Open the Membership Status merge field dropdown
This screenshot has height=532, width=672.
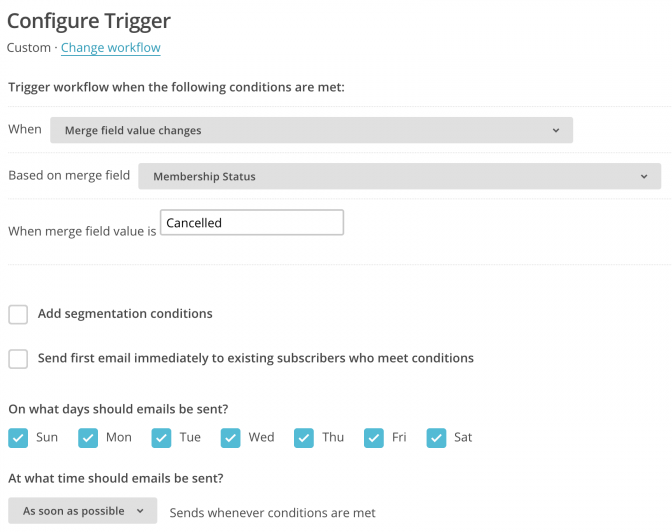399,177
